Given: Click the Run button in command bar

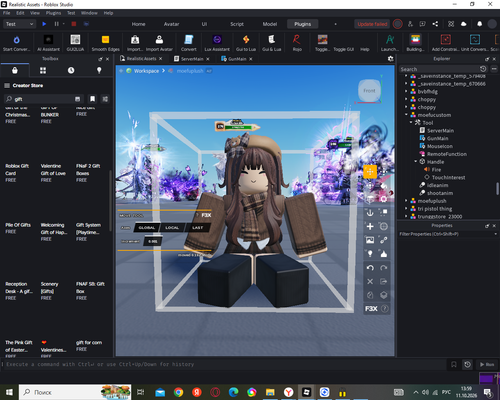Looking at the screenshot, I should coord(487,364).
